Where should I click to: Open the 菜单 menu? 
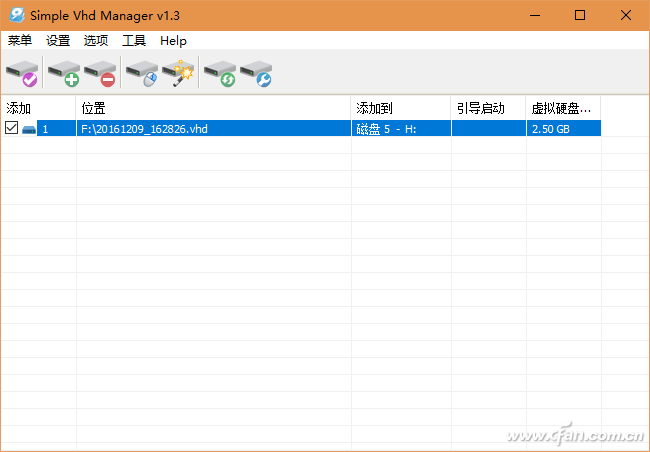coord(19,40)
